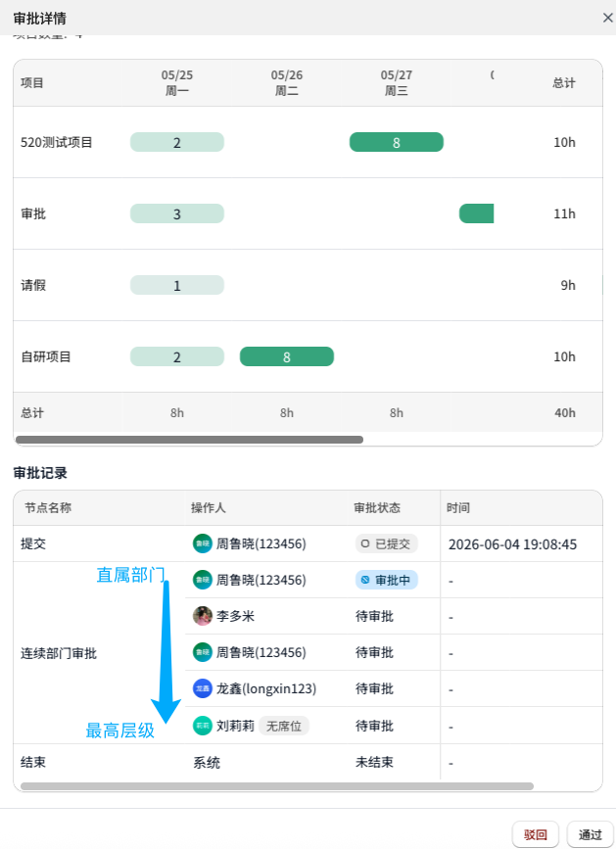
Task: Click 龙鑫 blue avatar icon
Action: (x=203, y=688)
